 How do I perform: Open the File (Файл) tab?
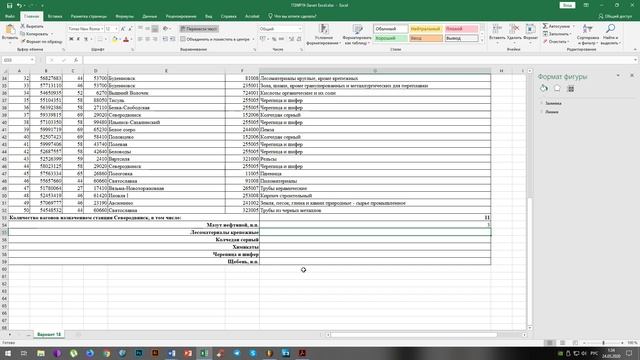pyautogui.click(x=10, y=16)
